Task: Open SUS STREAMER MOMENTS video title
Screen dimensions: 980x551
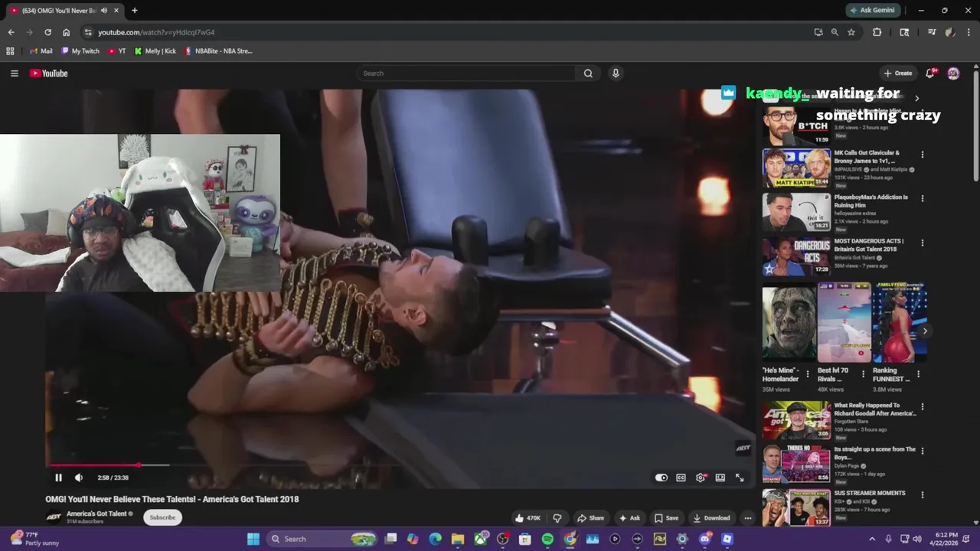Action: pyautogui.click(x=870, y=493)
